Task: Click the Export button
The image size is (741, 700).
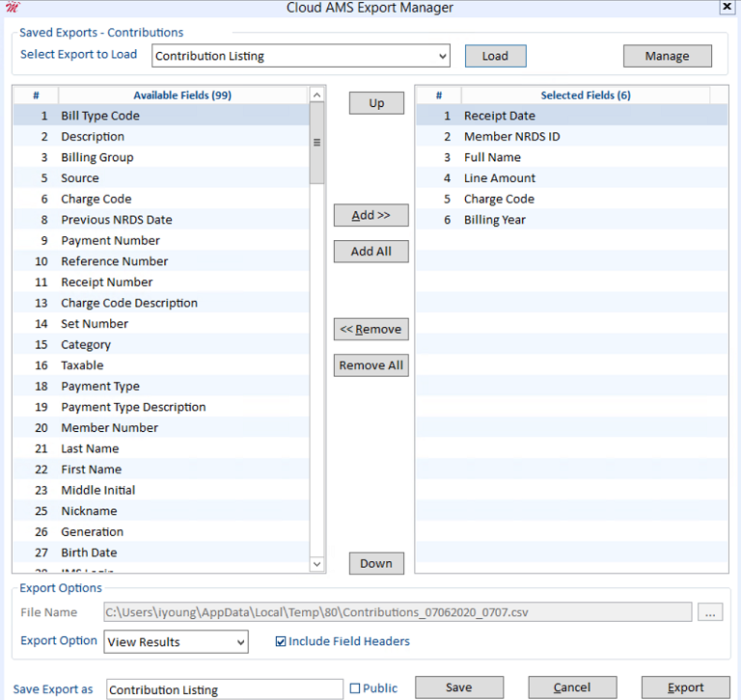Action: (x=686, y=687)
